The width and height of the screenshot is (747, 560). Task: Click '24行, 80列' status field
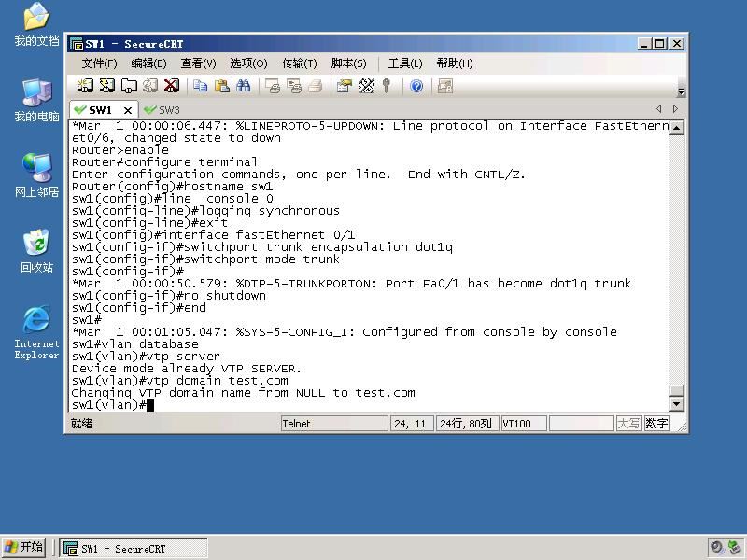(467, 424)
